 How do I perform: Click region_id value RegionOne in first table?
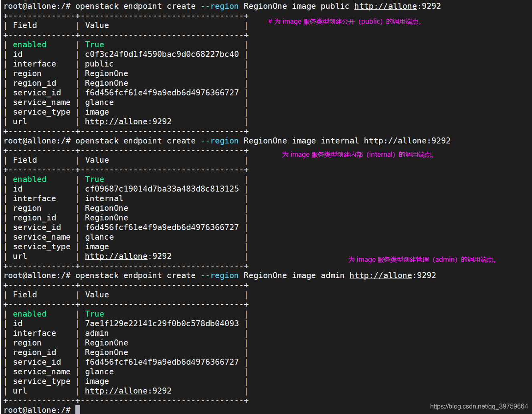click(107, 83)
